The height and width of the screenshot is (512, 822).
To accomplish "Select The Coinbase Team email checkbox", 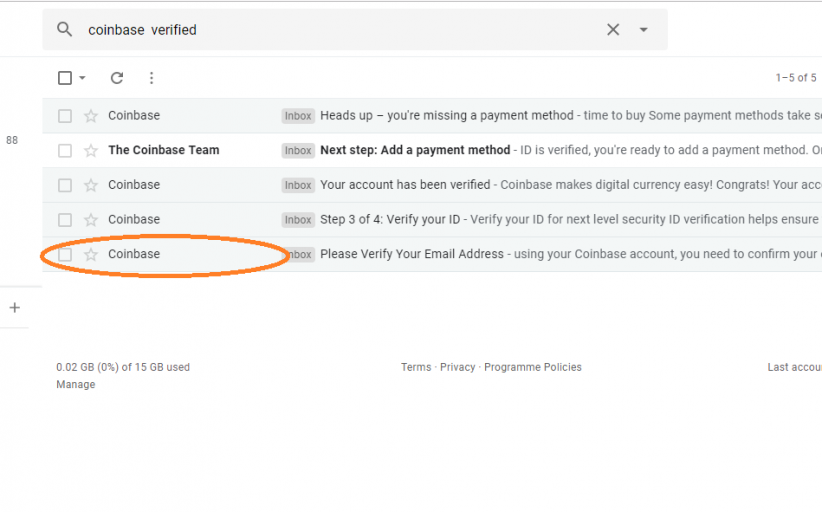I will pyautogui.click(x=65, y=151).
